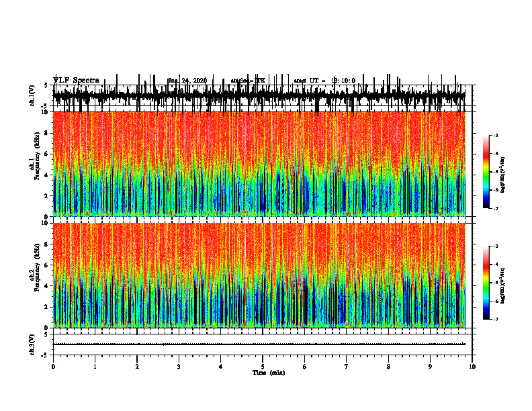Image resolution: width=532 pixels, height=411 pixels.
Task: Click the 'VLF Spectra' title text
Action: coord(76,81)
